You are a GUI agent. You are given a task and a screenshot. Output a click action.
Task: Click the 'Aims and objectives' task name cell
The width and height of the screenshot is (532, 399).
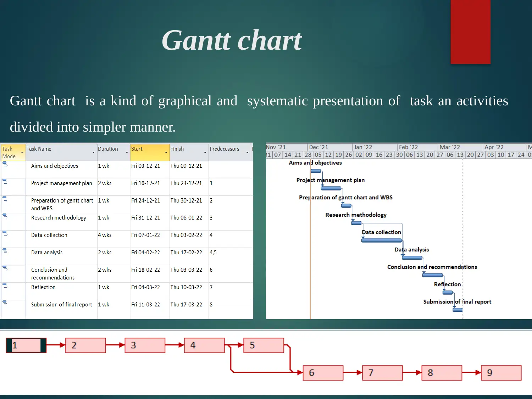(x=61, y=170)
